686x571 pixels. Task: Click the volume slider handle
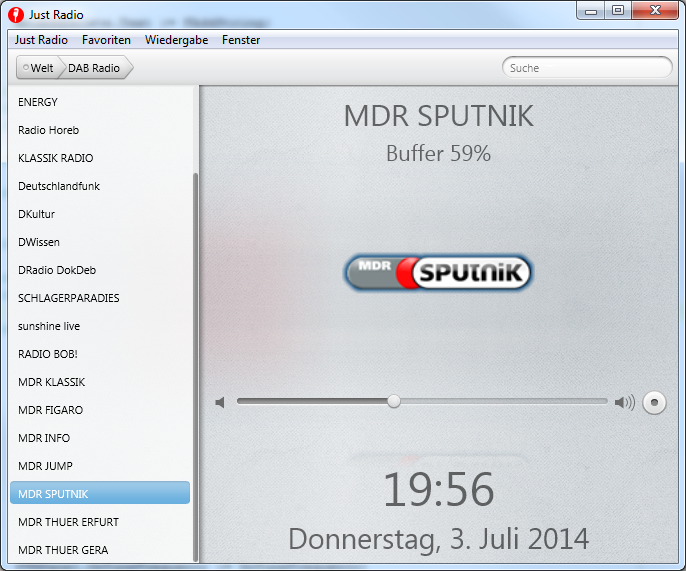[x=394, y=401]
